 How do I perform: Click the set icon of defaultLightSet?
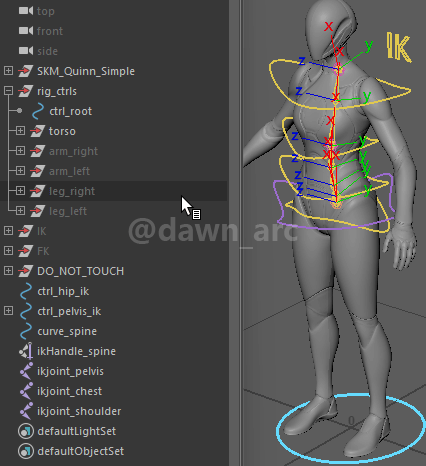26,431
